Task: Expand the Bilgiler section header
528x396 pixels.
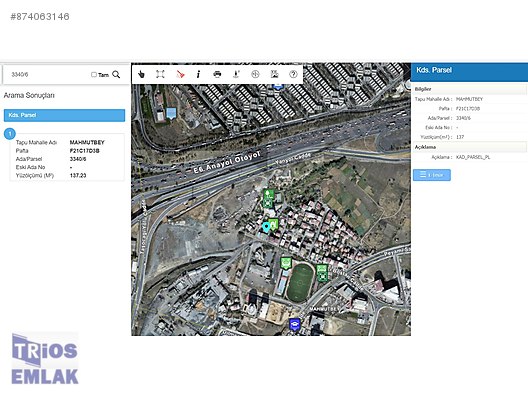Action: coord(469,89)
